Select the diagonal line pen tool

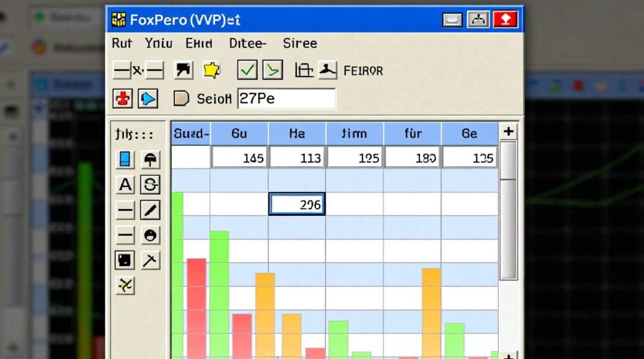(150, 210)
